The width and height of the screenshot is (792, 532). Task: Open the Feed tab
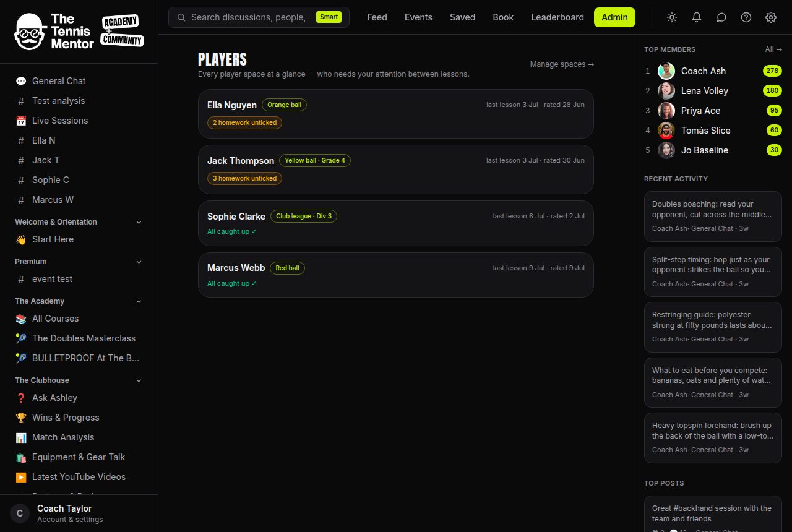(377, 17)
